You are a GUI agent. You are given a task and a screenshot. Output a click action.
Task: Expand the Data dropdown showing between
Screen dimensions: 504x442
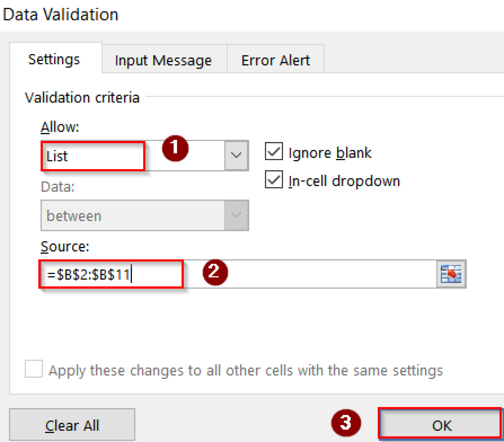(236, 215)
